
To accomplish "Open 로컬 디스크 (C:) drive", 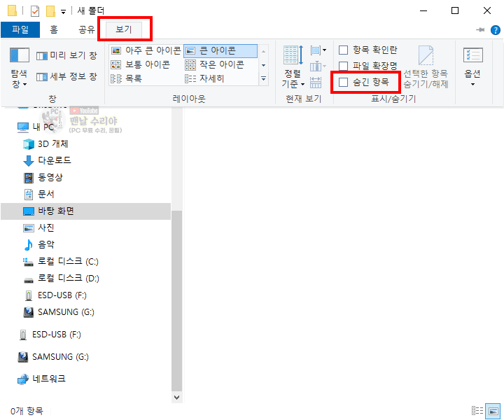I will click(61, 261).
